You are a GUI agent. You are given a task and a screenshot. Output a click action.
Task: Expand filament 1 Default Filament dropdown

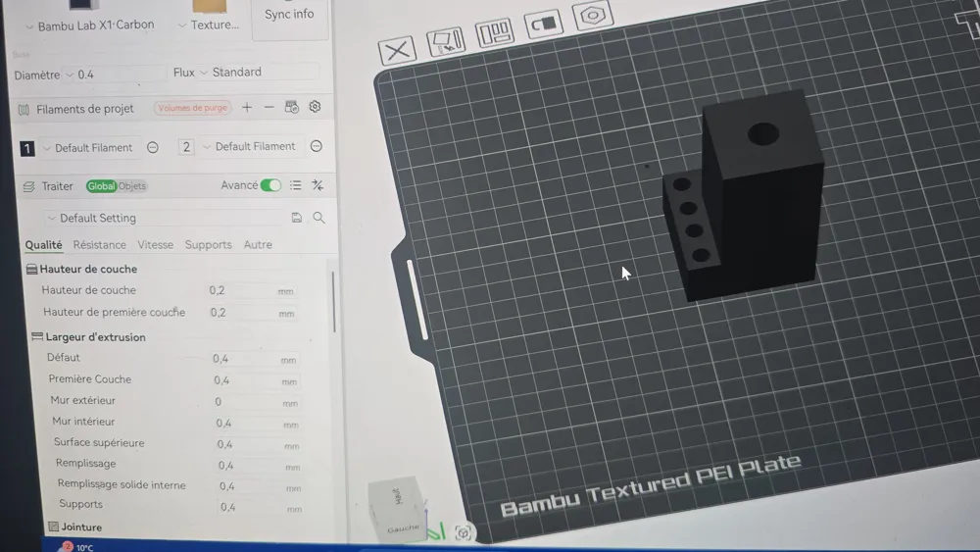[87, 148]
